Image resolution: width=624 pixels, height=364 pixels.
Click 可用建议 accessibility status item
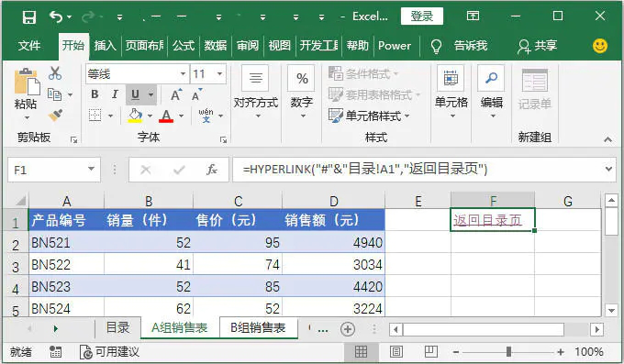[109, 352]
